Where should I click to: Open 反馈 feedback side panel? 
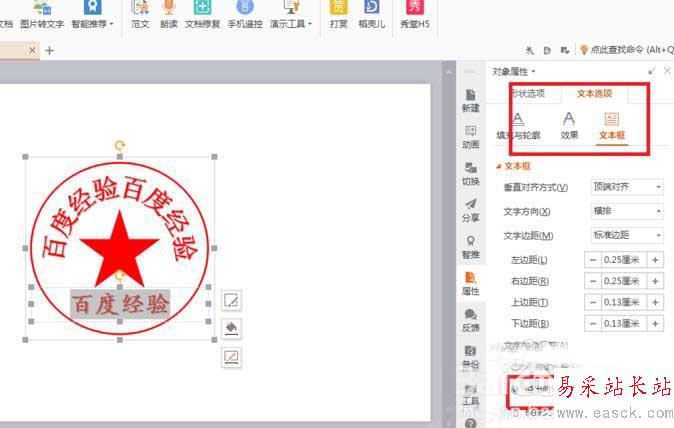pos(471,321)
